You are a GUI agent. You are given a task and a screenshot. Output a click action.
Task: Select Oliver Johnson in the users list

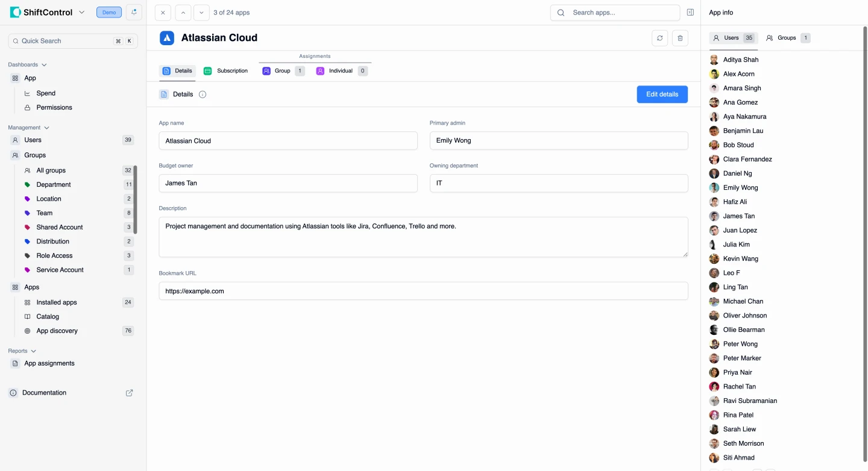click(745, 316)
